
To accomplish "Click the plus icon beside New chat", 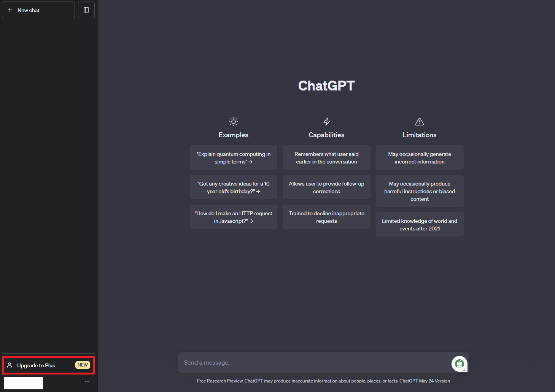I will click(x=10, y=10).
